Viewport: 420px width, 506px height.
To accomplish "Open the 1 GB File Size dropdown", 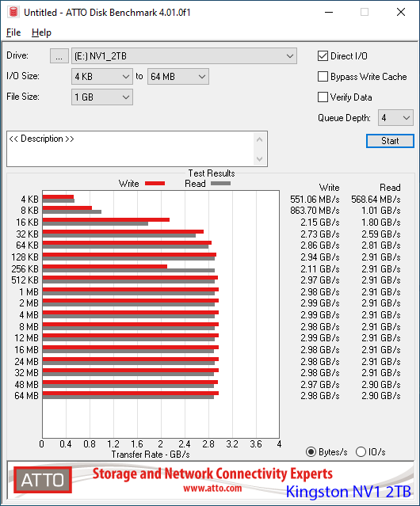I will point(102,97).
